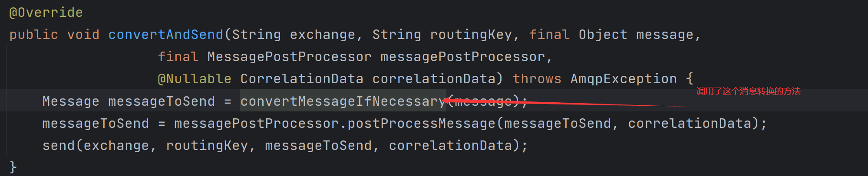
Task: Click the red Chinese annotation text
Action: coord(748,91)
